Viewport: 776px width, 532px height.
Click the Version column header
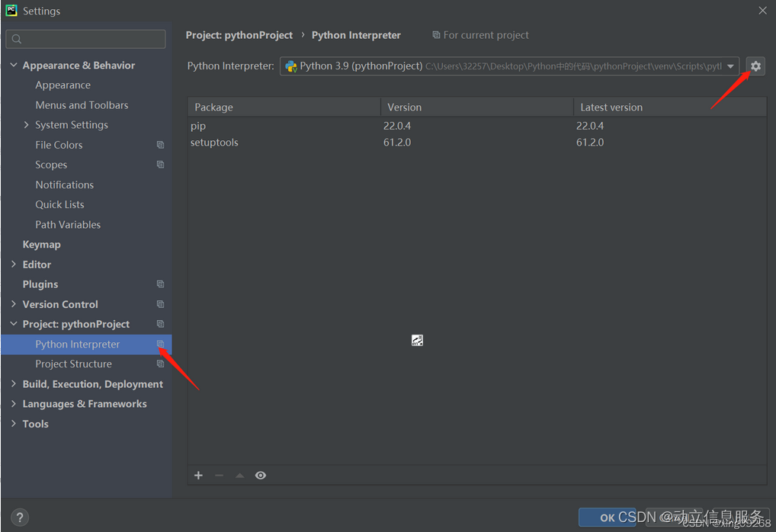tap(477, 107)
